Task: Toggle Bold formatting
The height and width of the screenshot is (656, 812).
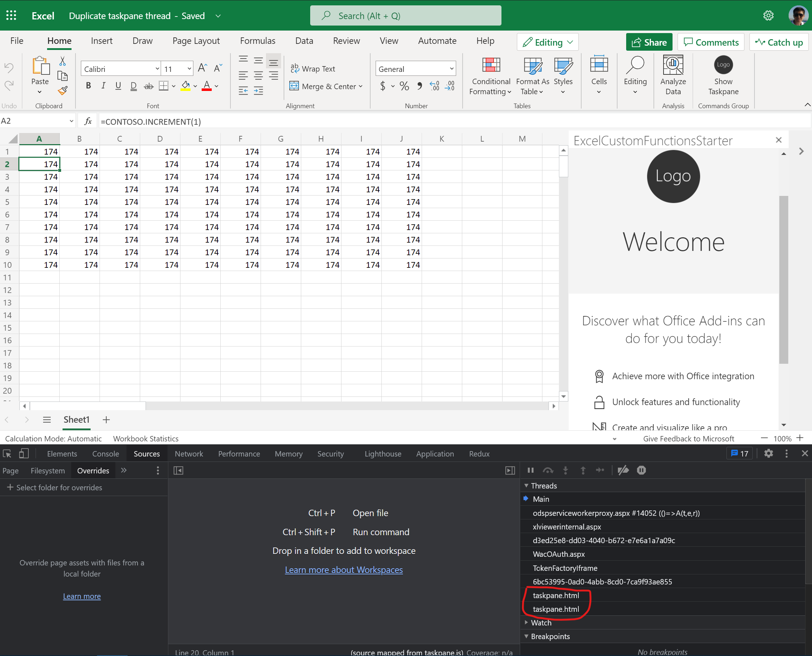Action: tap(88, 86)
